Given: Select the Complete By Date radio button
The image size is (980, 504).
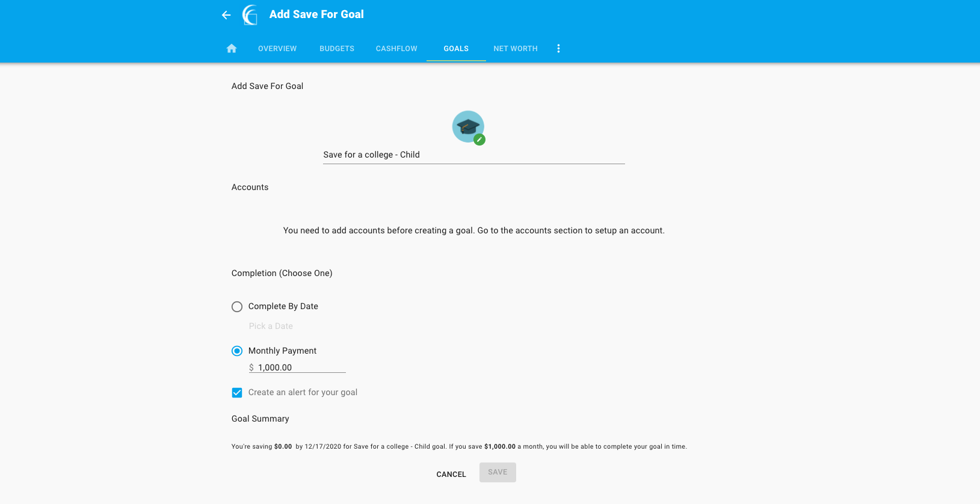Looking at the screenshot, I should point(237,307).
